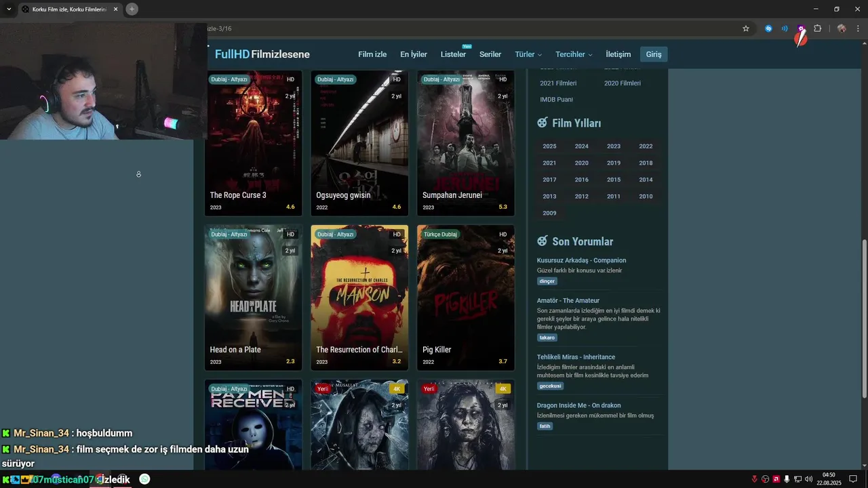Click the gecekusu username tag

pos(551,386)
